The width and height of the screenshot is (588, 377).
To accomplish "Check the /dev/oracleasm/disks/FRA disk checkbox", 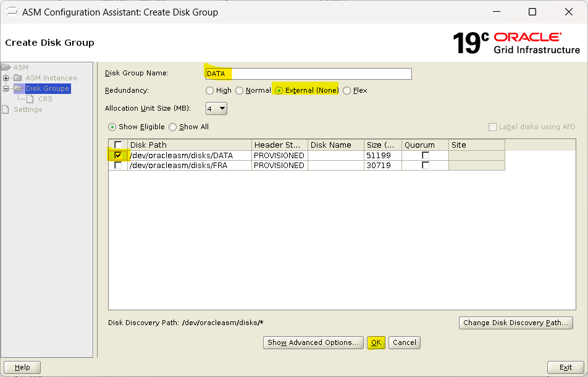I will (x=118, y=165).
